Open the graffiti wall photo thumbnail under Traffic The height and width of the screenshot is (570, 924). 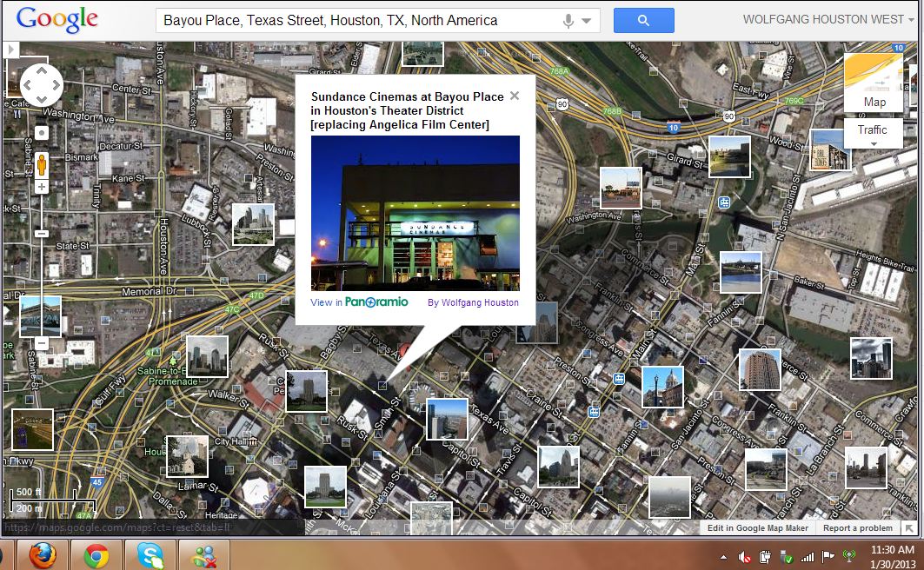coord(830,149)
